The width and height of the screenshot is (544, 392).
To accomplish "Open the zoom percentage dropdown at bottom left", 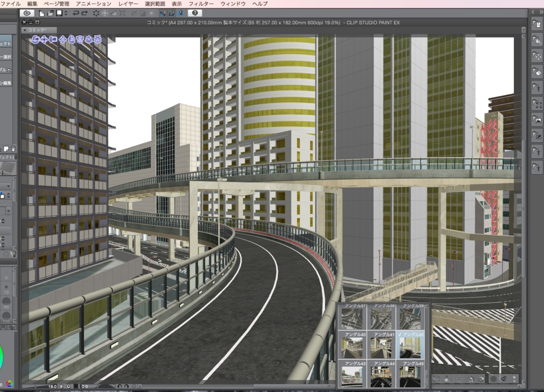I will 53,386.
